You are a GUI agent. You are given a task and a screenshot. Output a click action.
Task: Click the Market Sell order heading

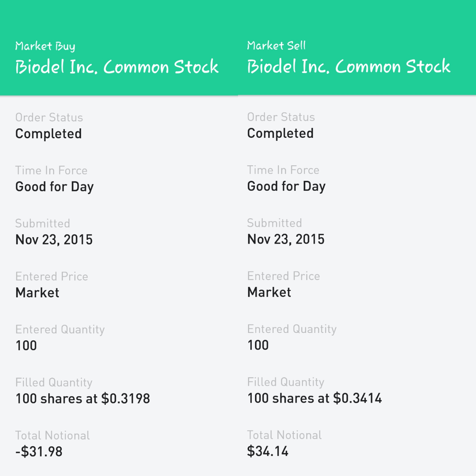click(x=276, y=46)
